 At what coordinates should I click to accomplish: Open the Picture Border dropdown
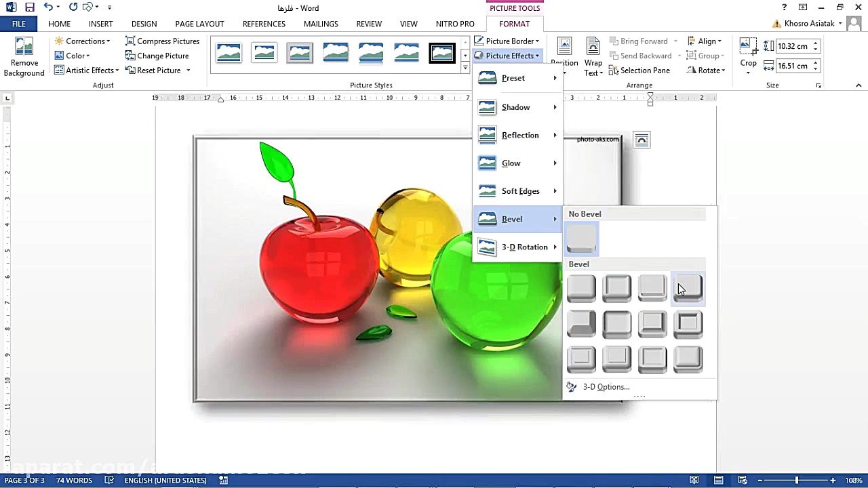click(x=507, y=41)
